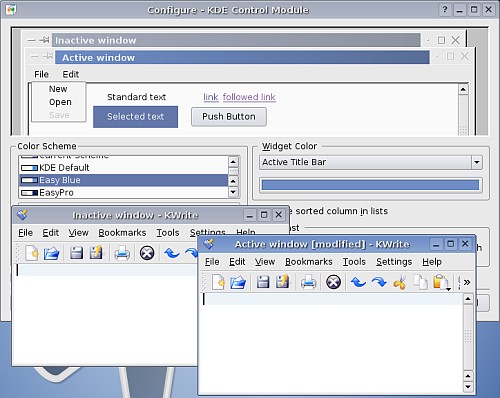Screen dimensions: 500x398
Task: Click color scheme list scroll up arrow at top
Action: tap(233, 162)
